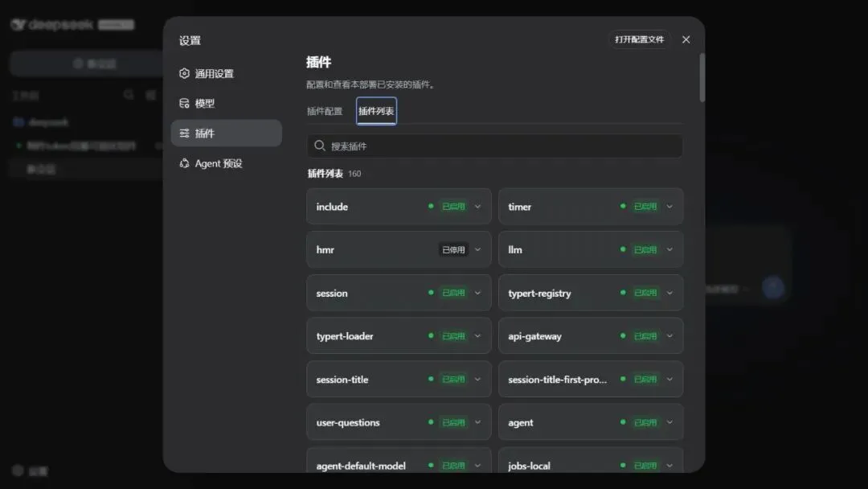The image size is (868, 489).
Task: Switch to the 插件配置 tab
Action: click(x=325, y=111)
